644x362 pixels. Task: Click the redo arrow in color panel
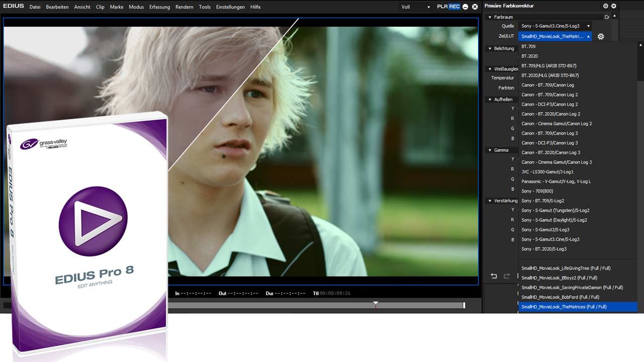tap(507, 276)
